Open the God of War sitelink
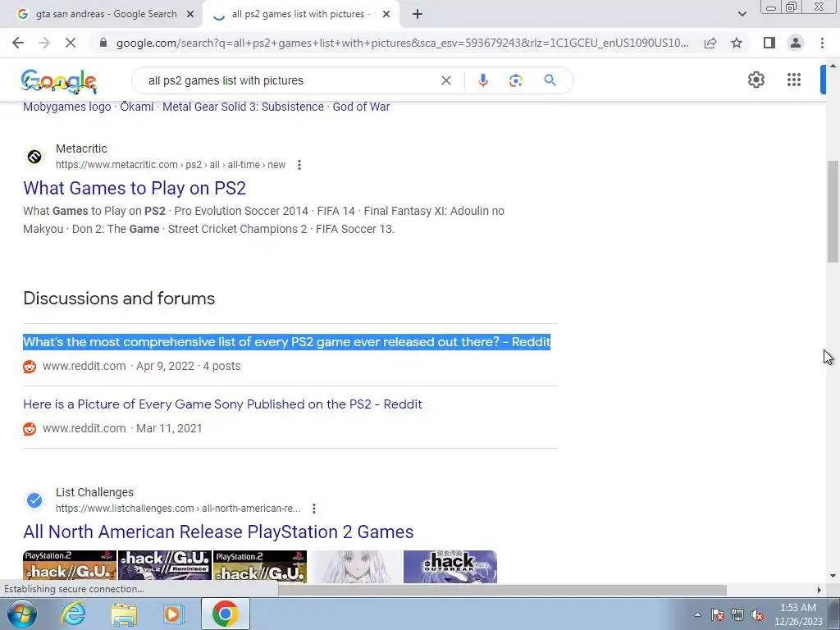Image resolution: width=840 pixels, height=630 pixels. (x=361, y=107)
